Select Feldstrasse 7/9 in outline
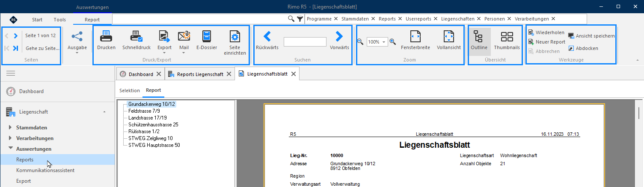Image resolution: width=644 pixels, height=187 pixels. 144,111
